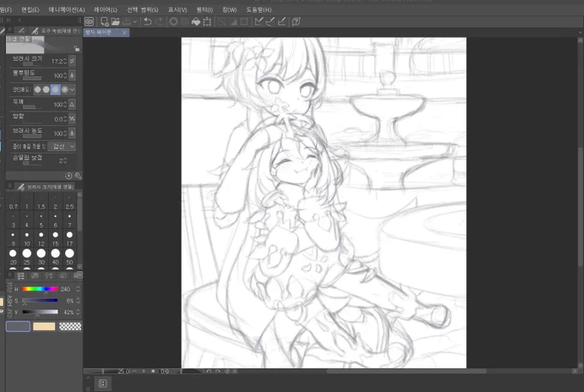Image resolution: width=584 pixels, height=392 pixels.
Task: Select the main drawing color swatch
Action: click(18, 327)
